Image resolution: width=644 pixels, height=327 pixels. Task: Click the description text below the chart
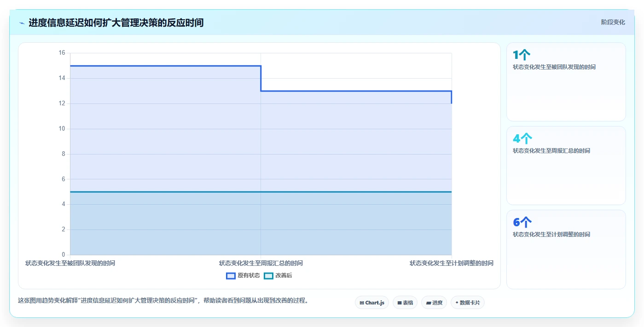(x=163, y=301)
